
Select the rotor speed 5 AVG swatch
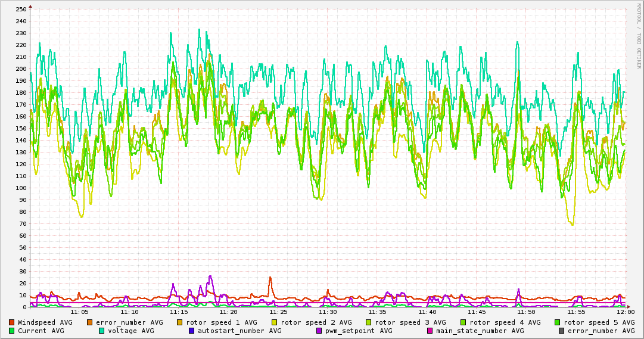tap(558, 322)
